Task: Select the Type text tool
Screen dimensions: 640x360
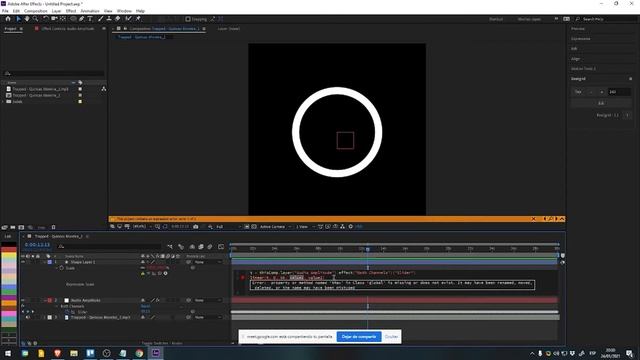Action: pos(90,19)
